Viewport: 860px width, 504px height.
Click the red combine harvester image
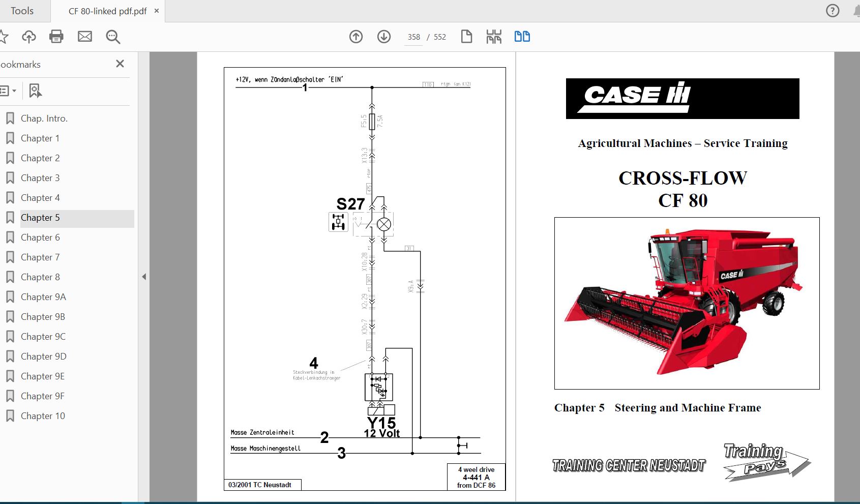pyautogui.click(x=687, y=303)
